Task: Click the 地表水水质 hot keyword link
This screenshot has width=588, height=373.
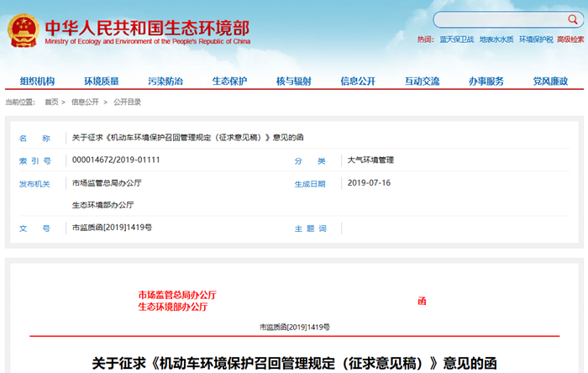Action: pyautogui.click(x=496, y=39)
